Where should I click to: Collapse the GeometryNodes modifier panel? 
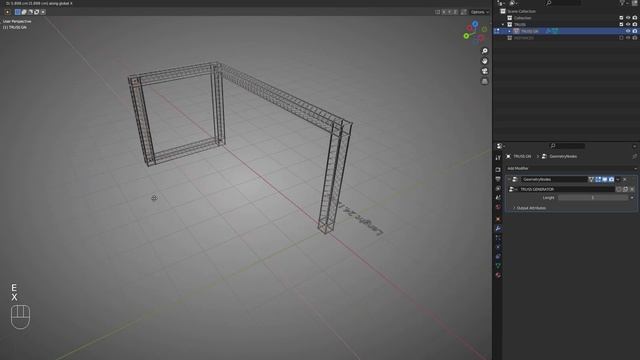pos(509,179)
